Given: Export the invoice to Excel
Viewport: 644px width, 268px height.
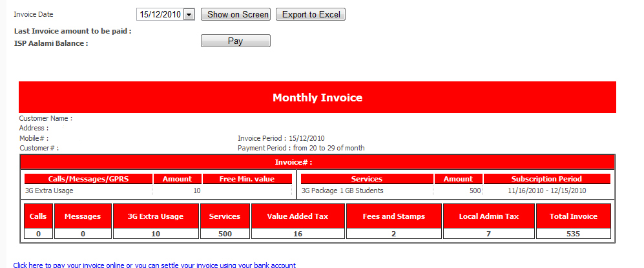Looking at the screenshot, I should tap(311, 14).
